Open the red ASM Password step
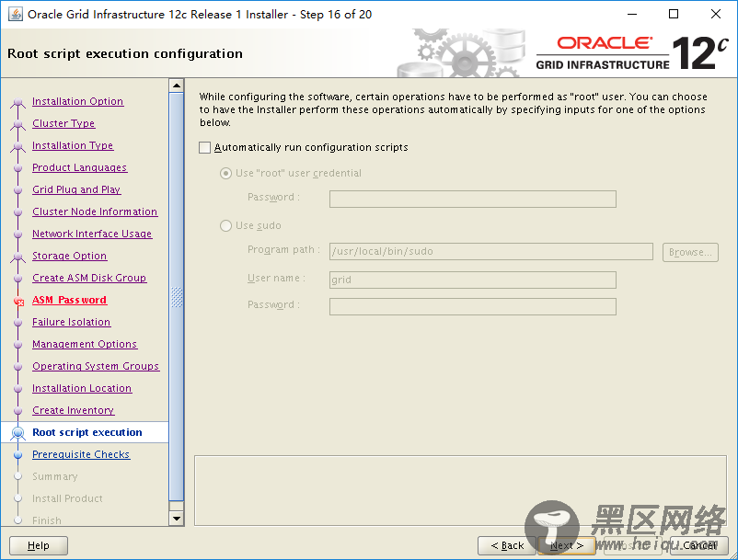The width and height of the screenshot is (738, 560). click(x=69, y=300)
